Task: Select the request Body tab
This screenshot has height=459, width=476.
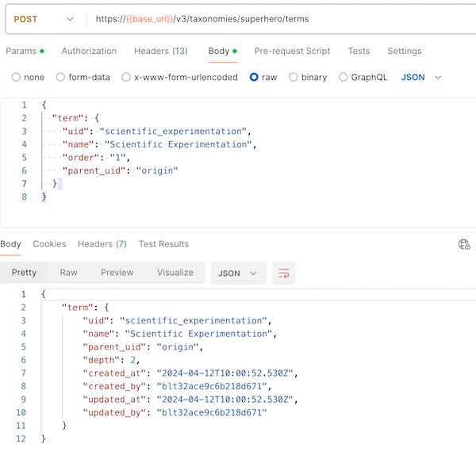Action: (222, 51)
